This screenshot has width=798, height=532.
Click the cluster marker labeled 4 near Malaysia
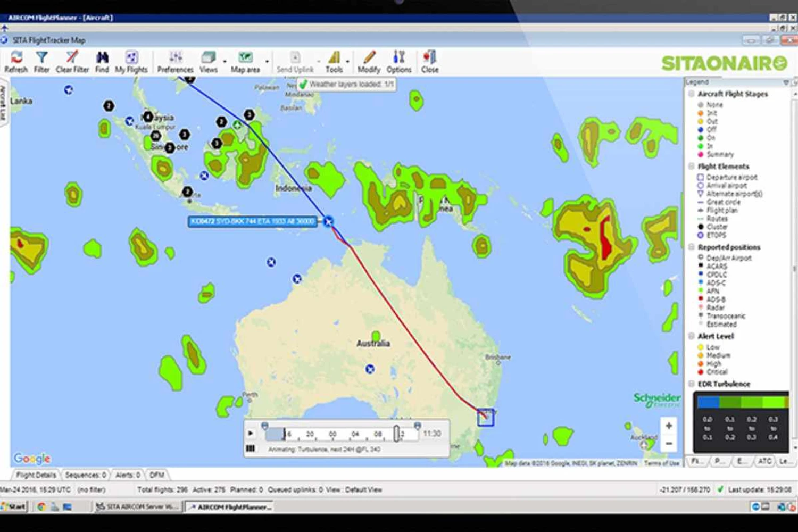click(x=148, y=117)
